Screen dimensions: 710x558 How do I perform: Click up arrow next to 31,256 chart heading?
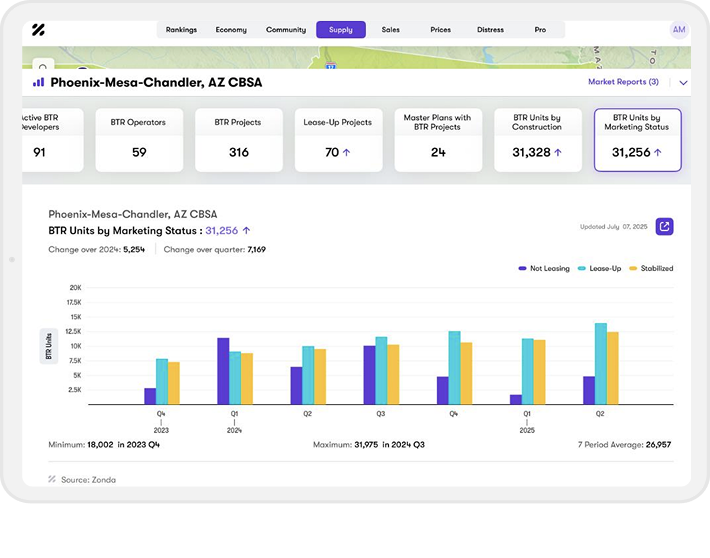(x=246, y=230)
